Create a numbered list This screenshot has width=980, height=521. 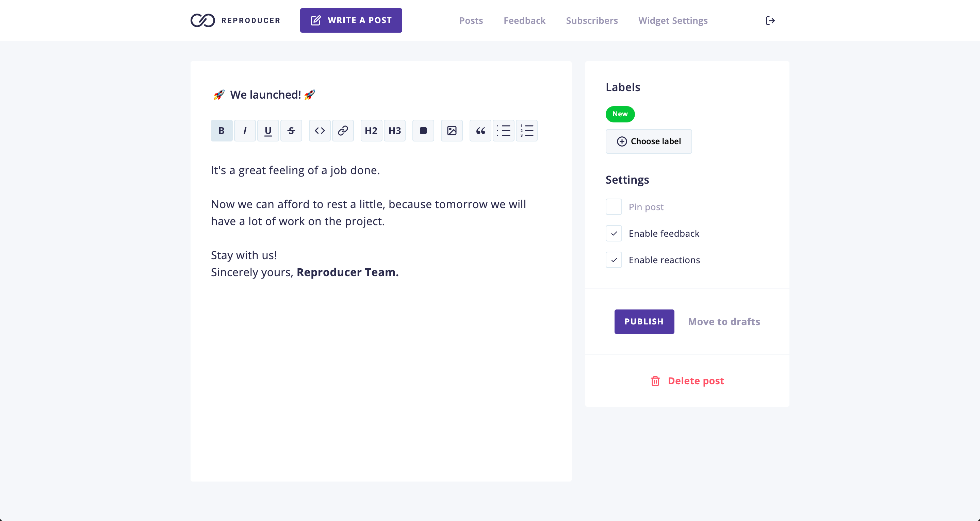click(x=526, y=131)
